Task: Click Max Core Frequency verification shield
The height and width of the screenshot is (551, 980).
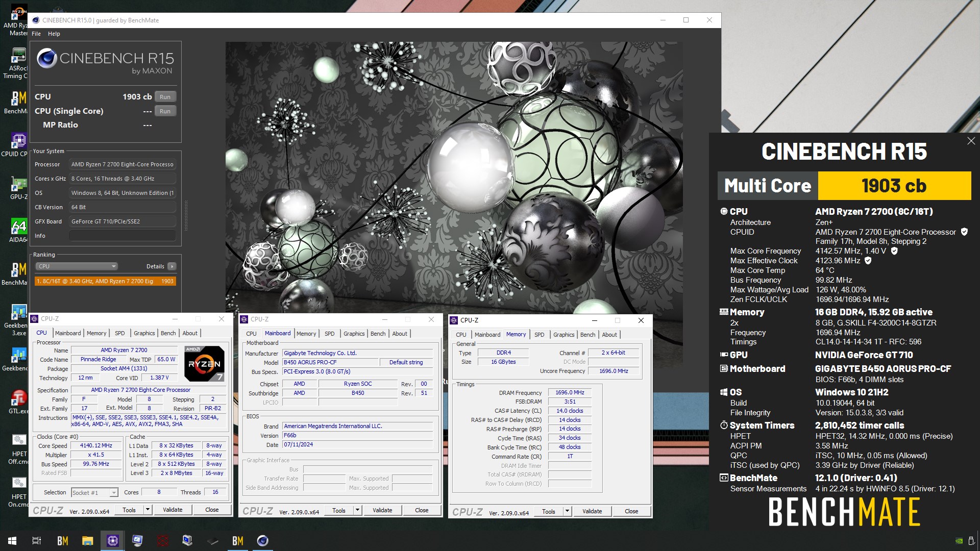Action: (x=894, y=251)
